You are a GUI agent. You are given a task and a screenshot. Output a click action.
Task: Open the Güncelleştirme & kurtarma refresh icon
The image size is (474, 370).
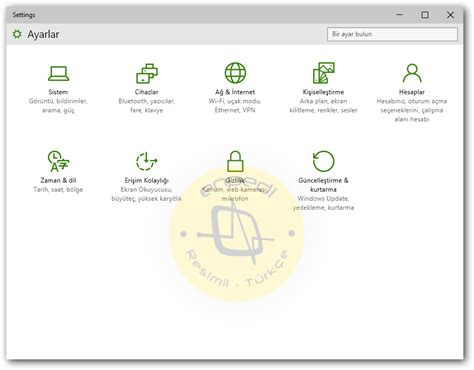point(323,161)
